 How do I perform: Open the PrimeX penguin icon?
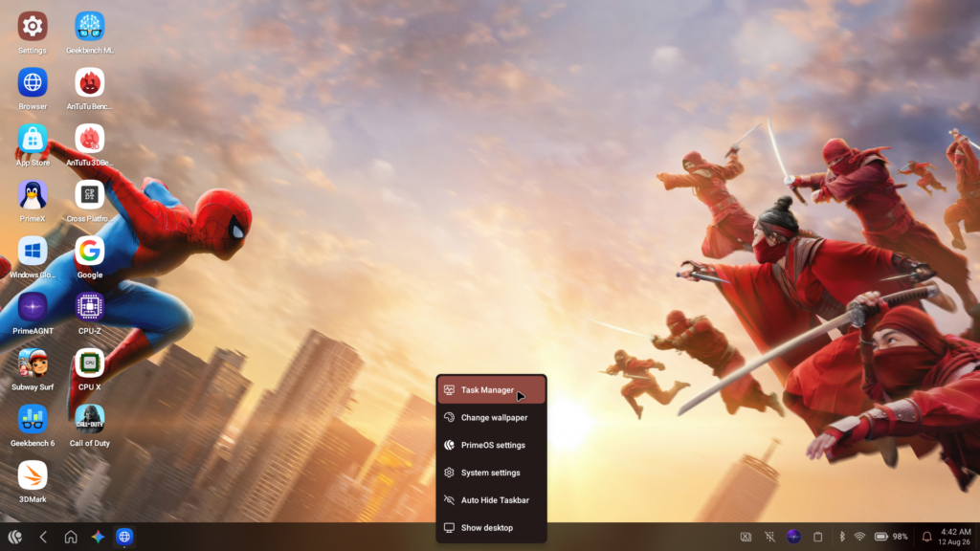(33, 195)
